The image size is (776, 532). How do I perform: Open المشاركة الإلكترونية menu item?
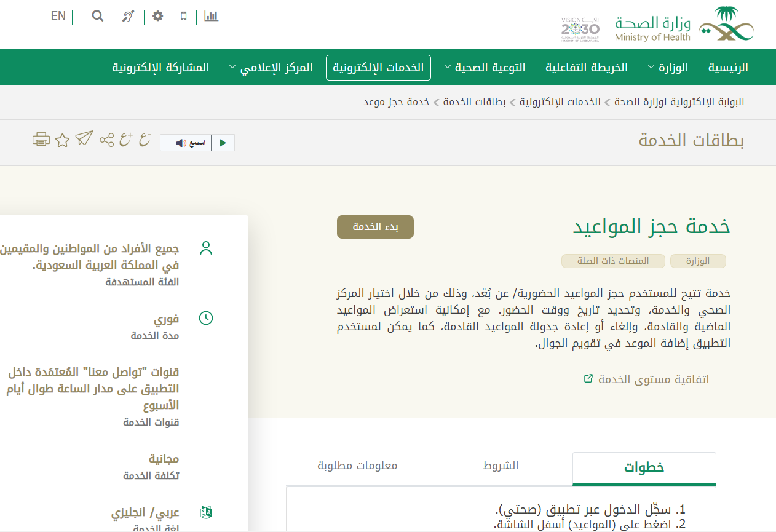(160, 68)
